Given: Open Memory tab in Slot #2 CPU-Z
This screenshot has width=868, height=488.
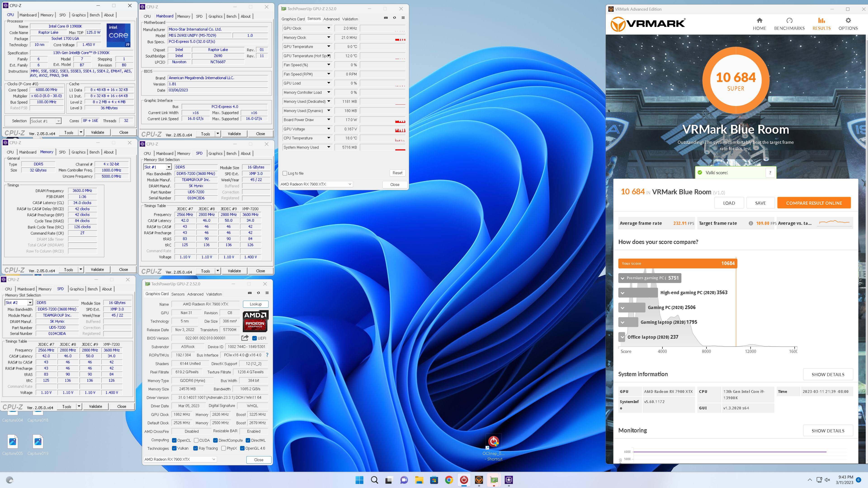Looking at the screenshot, I should [x=45, y=289].
